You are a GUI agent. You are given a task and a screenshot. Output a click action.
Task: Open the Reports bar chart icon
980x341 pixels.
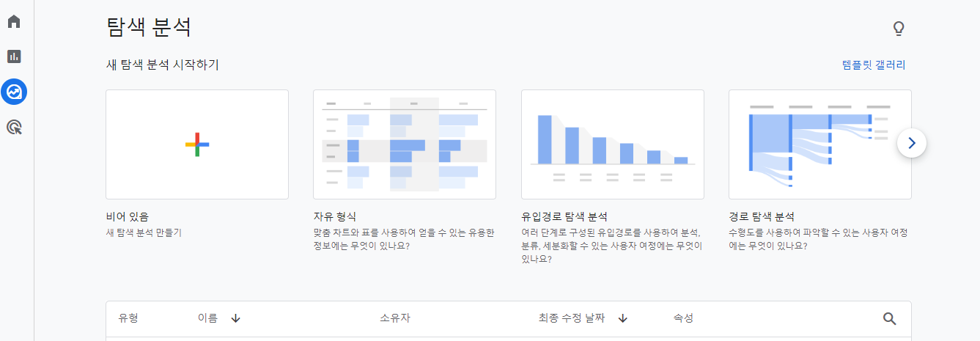(14, 56)
